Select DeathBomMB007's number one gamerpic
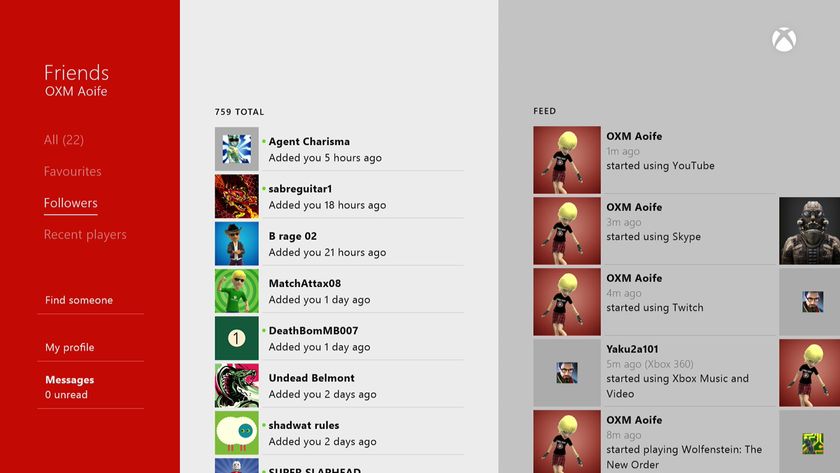 click(x=237, y=338)
